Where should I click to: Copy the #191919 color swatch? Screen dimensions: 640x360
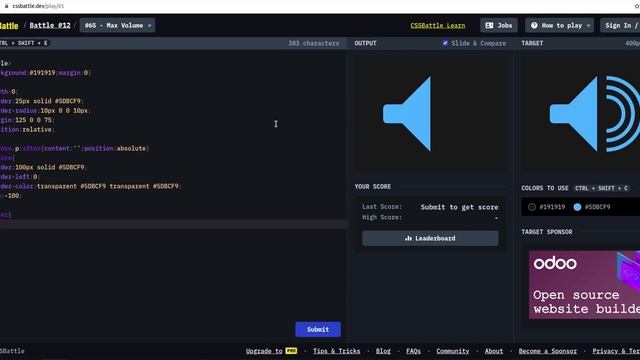(547, 207)
